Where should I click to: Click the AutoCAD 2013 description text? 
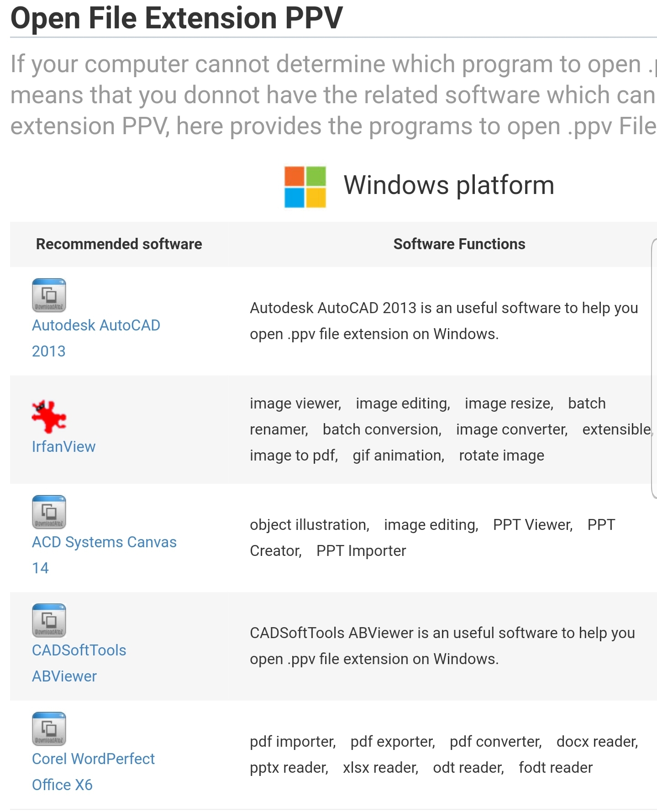coord(444,321)
